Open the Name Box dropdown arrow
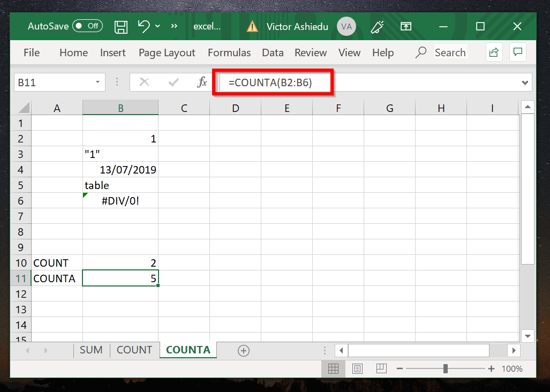This screenshot has height=392, width=550. click(x=98, y=81)
